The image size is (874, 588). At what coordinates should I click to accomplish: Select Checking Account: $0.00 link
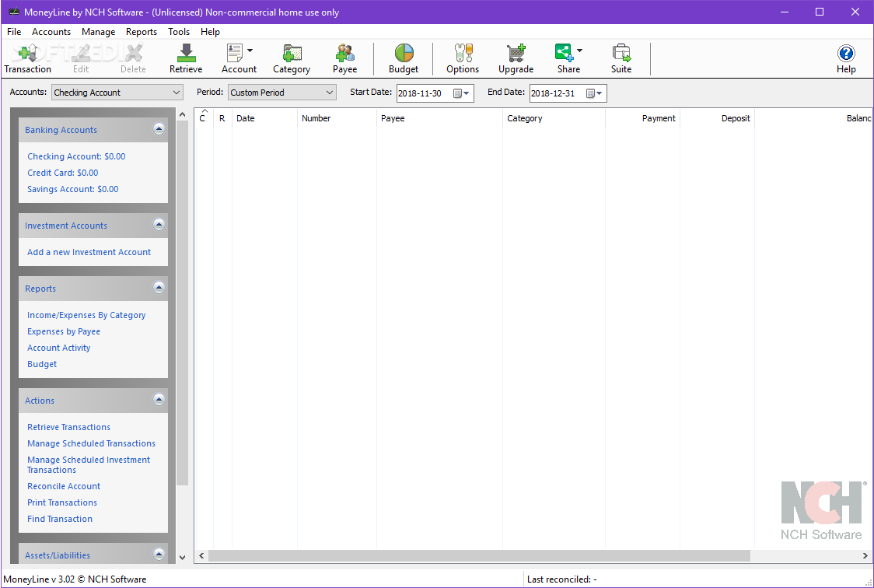76,156
